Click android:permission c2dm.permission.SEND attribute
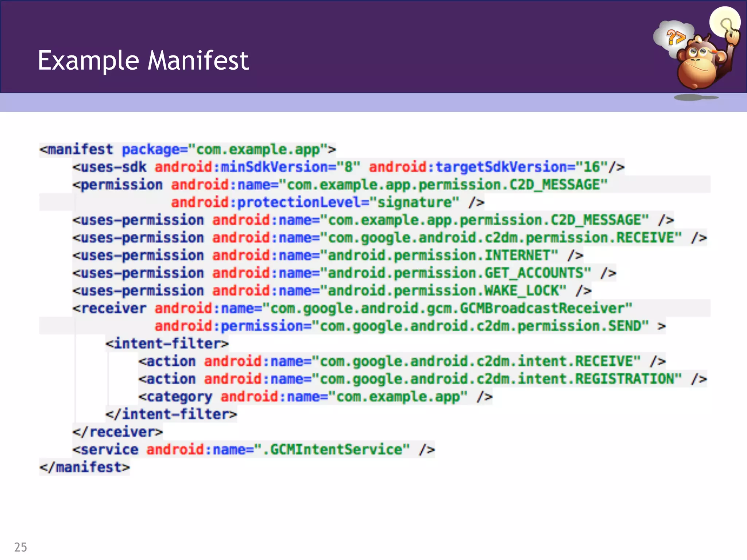The height and width of the screenshot is (560, 747). point(402,326)
